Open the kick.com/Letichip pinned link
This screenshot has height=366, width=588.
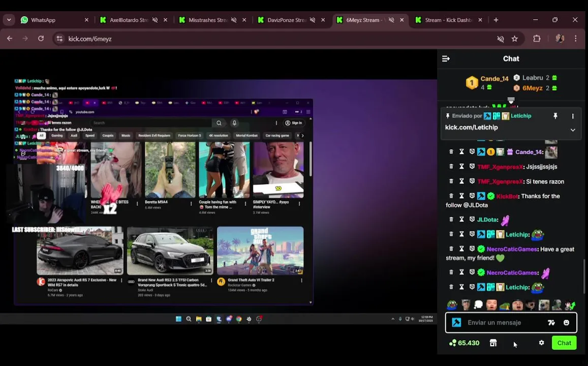(x=472, y=128)
